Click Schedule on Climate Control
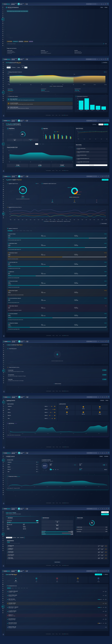The height and width of the screenshot is (644, 112). (101, 456)
